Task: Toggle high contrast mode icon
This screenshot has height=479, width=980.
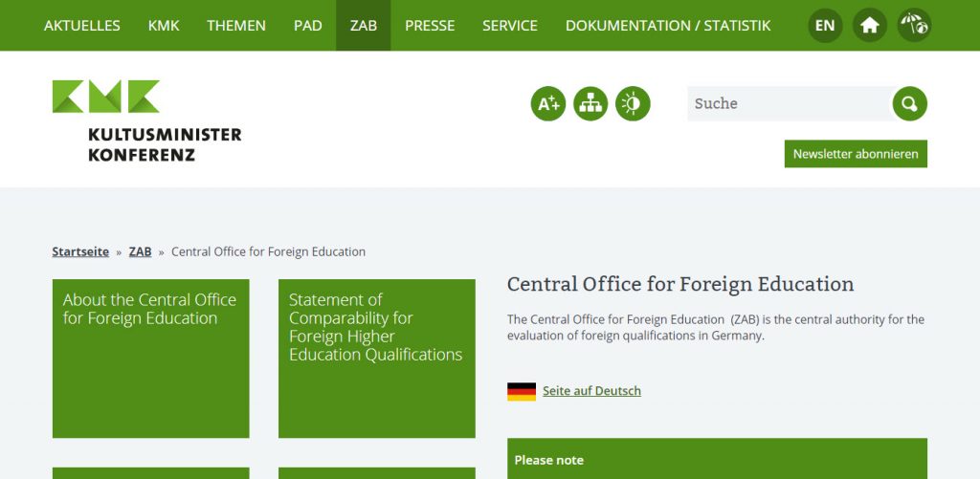Action: (x=633, y=103)
